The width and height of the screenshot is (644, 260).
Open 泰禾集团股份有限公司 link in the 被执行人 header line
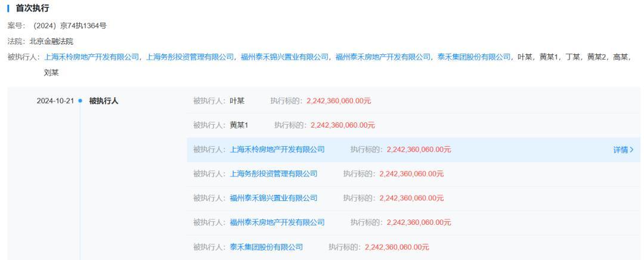tap(474, 57)
